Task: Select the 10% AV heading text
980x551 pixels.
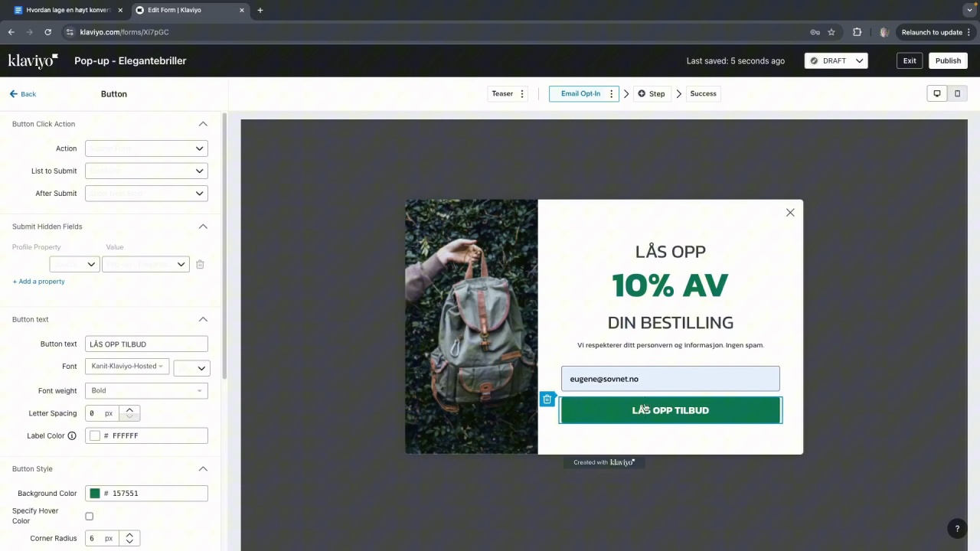Action: click(670, 285)
